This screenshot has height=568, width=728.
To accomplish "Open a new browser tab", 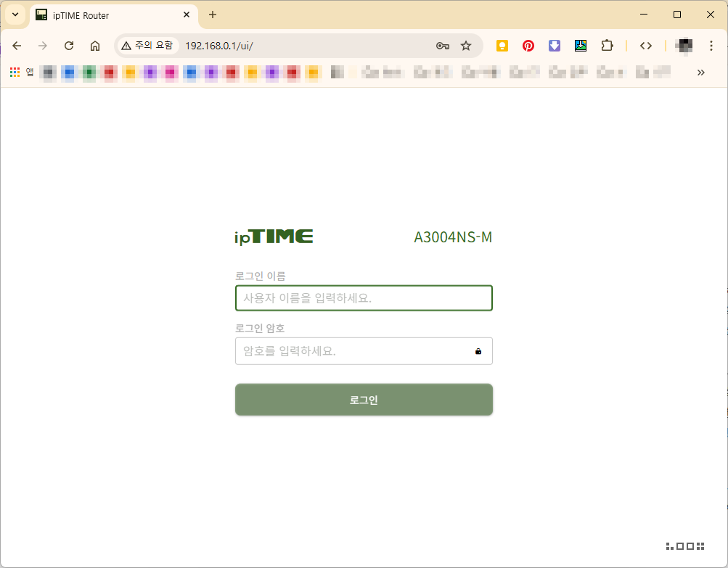I will tap(213, 15).
